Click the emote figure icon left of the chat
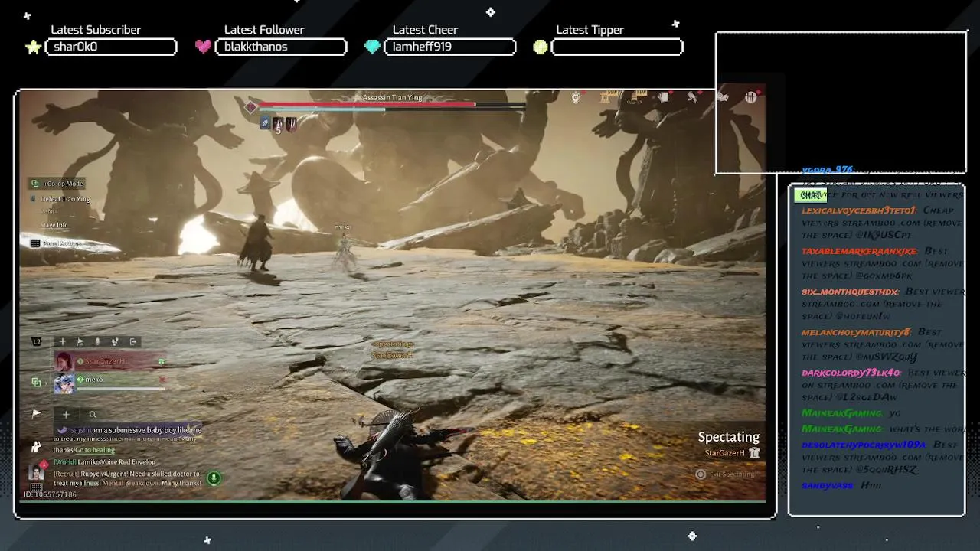Image resolution: width=980 pixels, height=551 pixels. click(36, 446)
